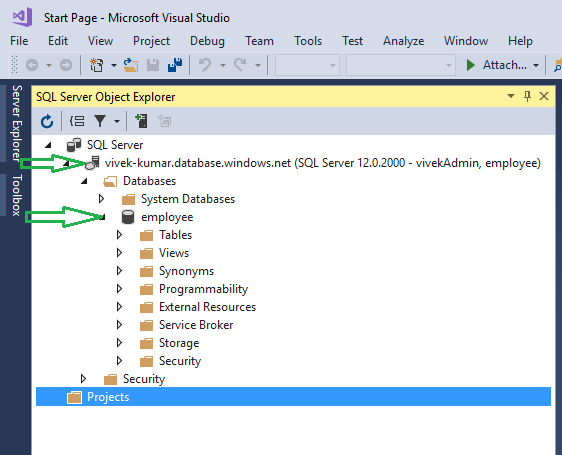Expand the Tables folder node

(x=119, y=235)
